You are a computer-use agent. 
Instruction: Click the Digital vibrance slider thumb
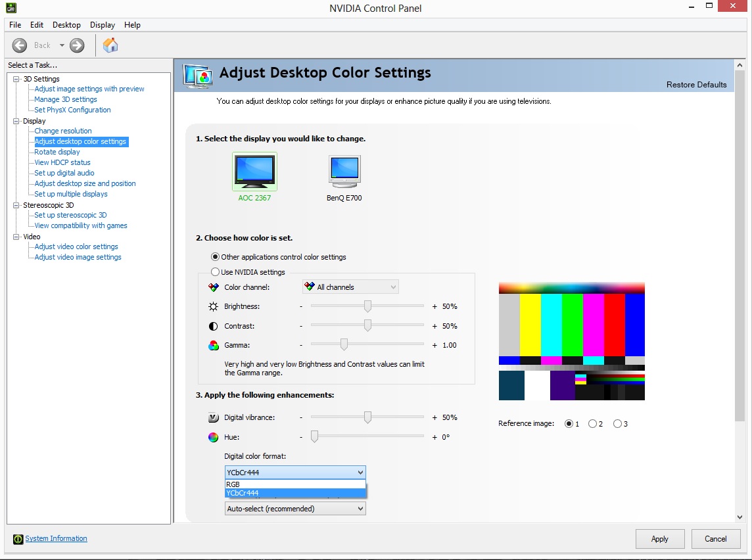pyautogui.click(x=367, y=417)
